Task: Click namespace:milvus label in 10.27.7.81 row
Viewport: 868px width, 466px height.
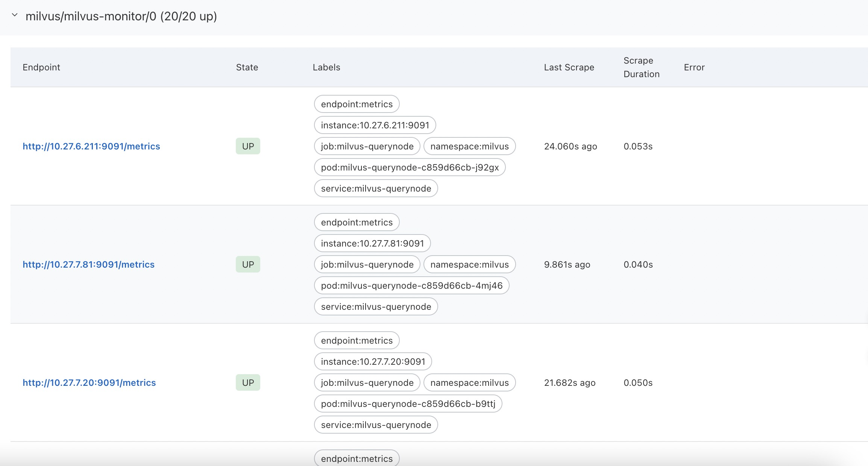Action: pyautogui.click(x=470, y=264)
